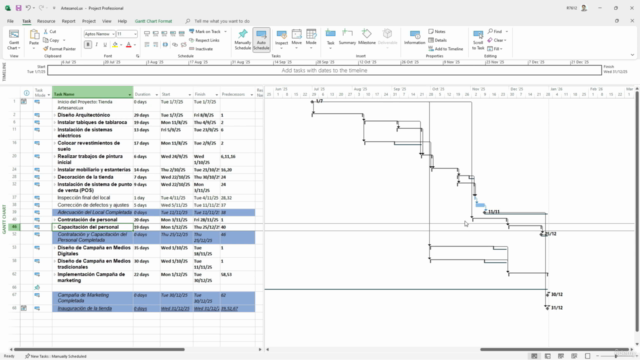Open the Gantt Chart view button
640x360 pixels.
tap(14, 40)
